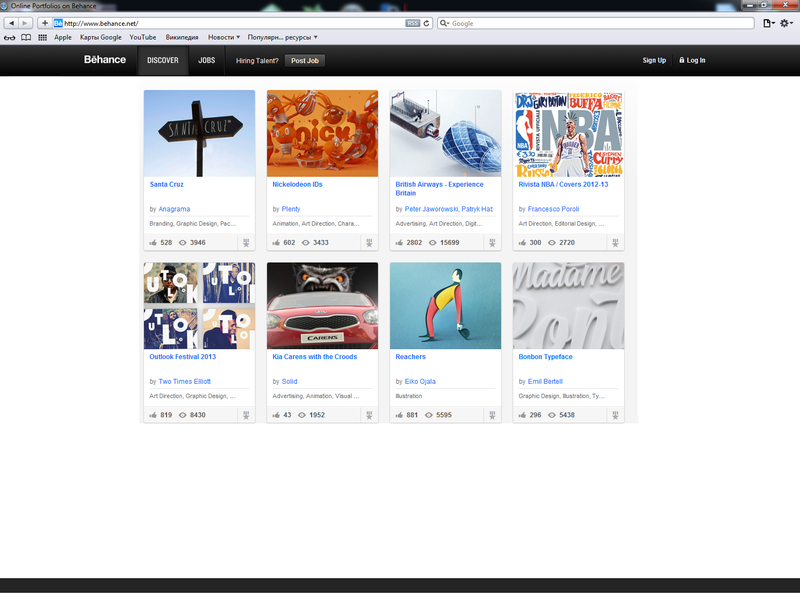Open the YouTube bookmark
The image size is (800, 593).
143,37
